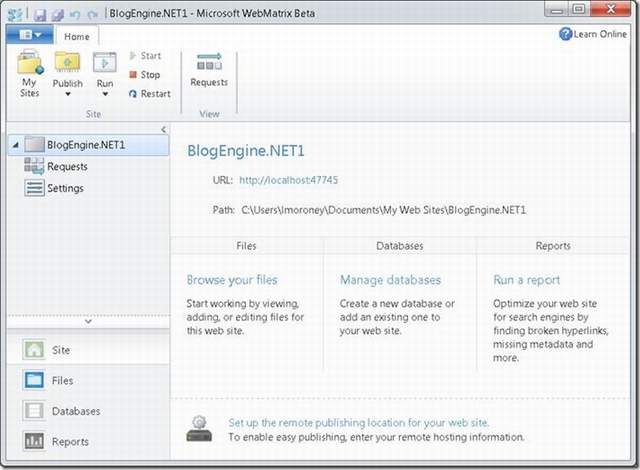Switch to the Databases workspace
640x470 pixels.
click(x=88, y=411)
